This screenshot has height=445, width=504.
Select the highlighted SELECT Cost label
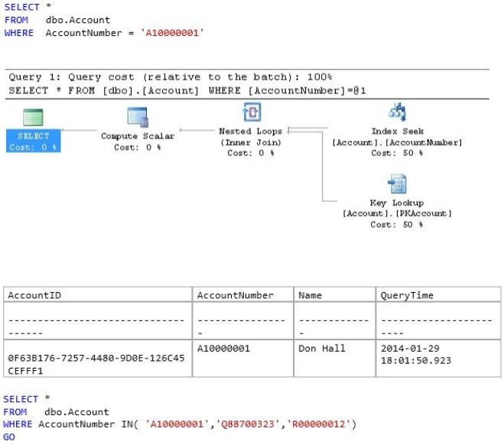click(34, 141)
